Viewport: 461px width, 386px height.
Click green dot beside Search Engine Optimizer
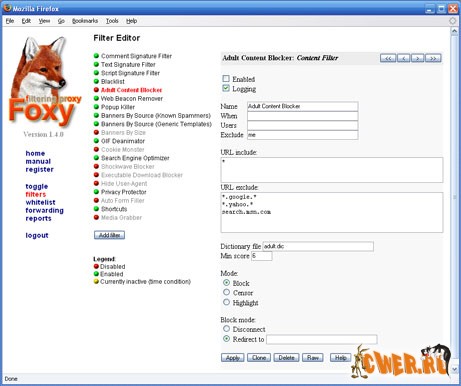click(x=96, y=158)
